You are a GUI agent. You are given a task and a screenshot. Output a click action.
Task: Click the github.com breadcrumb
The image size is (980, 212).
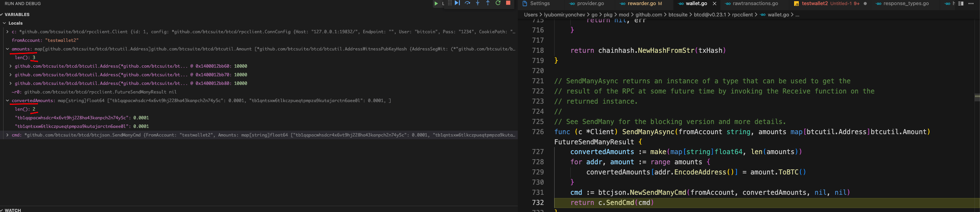click(x=649, y=14)
